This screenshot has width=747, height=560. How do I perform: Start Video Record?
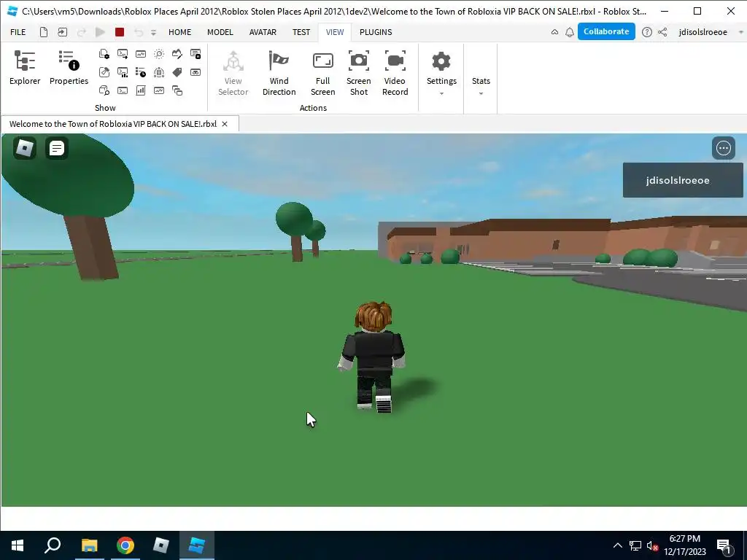point(395,74)
